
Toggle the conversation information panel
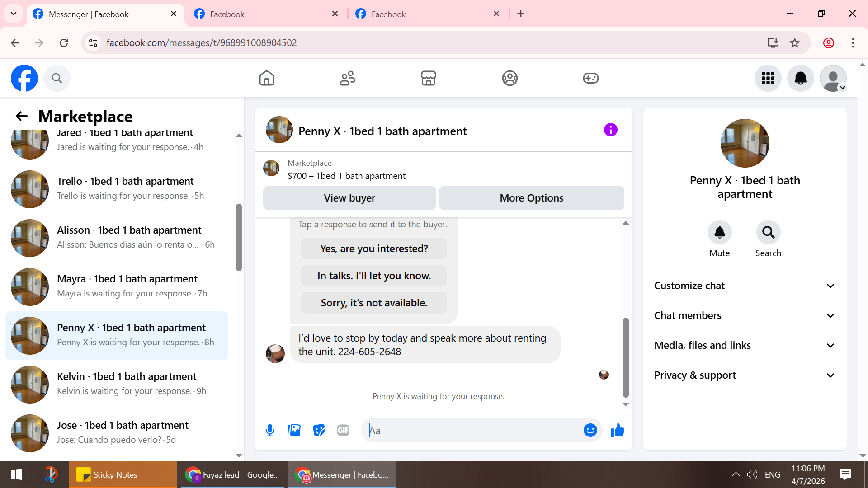[611, 130]
